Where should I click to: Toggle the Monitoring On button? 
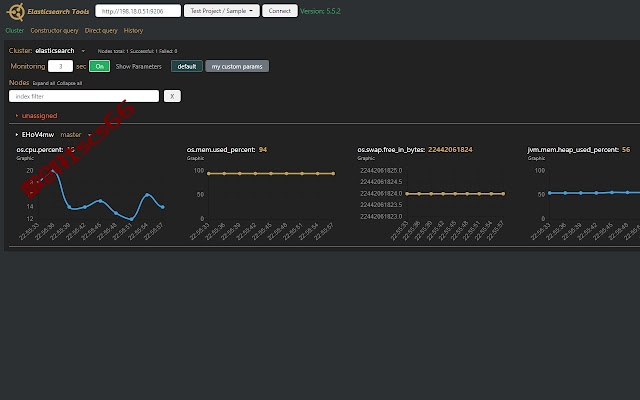[x=100, y=66]
